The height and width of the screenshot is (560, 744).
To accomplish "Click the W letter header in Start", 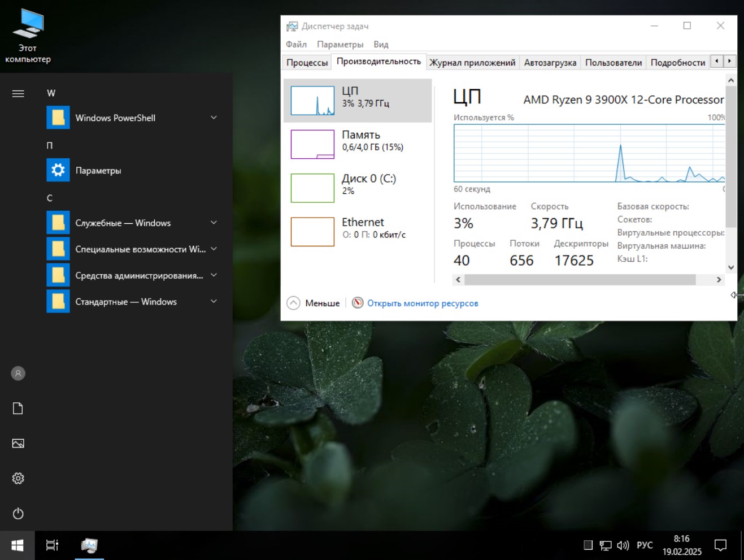I will point(51,93).
